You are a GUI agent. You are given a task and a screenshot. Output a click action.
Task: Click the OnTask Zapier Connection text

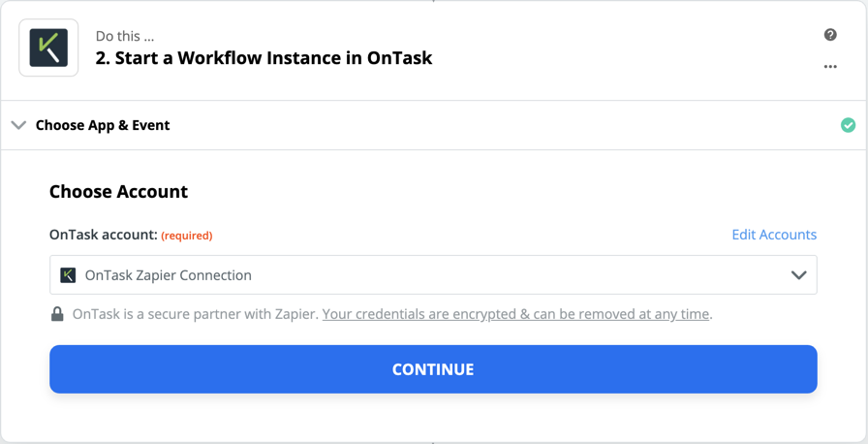[168, 275]
